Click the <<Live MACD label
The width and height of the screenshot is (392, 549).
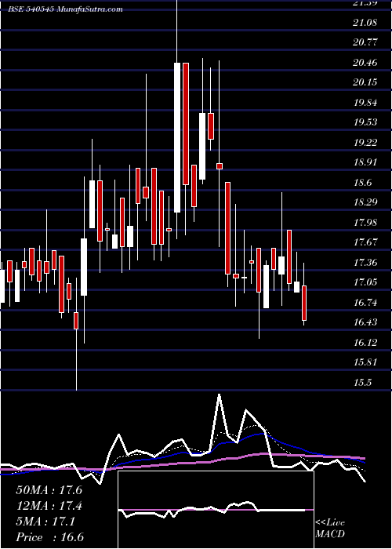click(330, 529)
